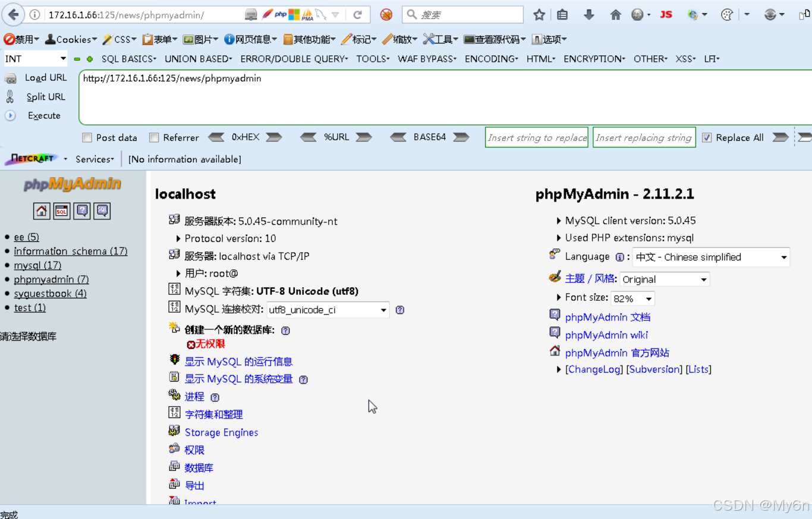812x519 pixels.
Task: Open 显示 MySQL 的运行信息 link
Action: tap(238, 362)
